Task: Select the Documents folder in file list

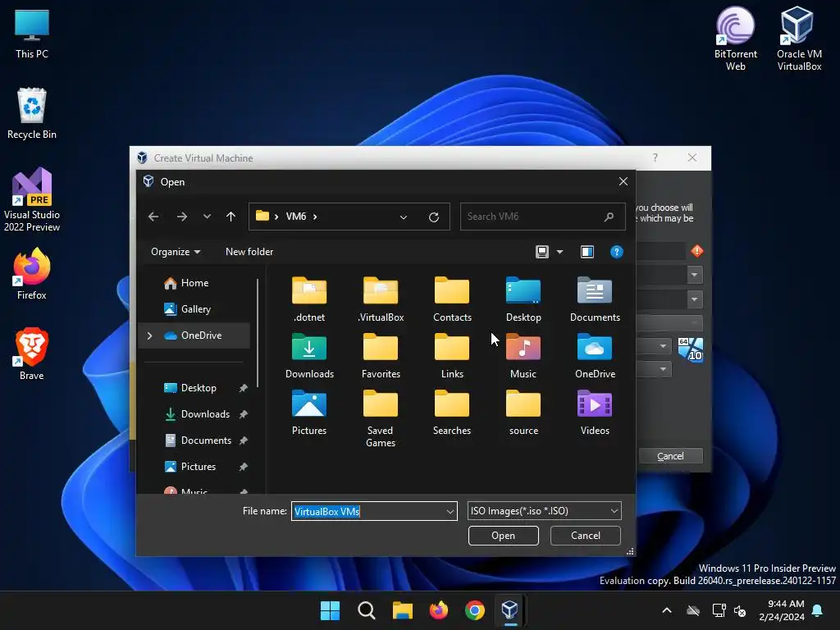Action: click(595, 299)
